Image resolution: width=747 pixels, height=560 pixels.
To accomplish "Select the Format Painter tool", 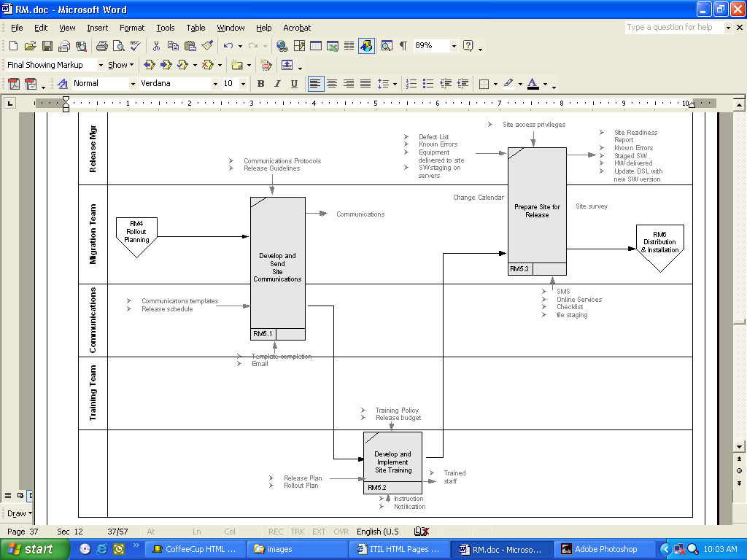I will 208,46.
